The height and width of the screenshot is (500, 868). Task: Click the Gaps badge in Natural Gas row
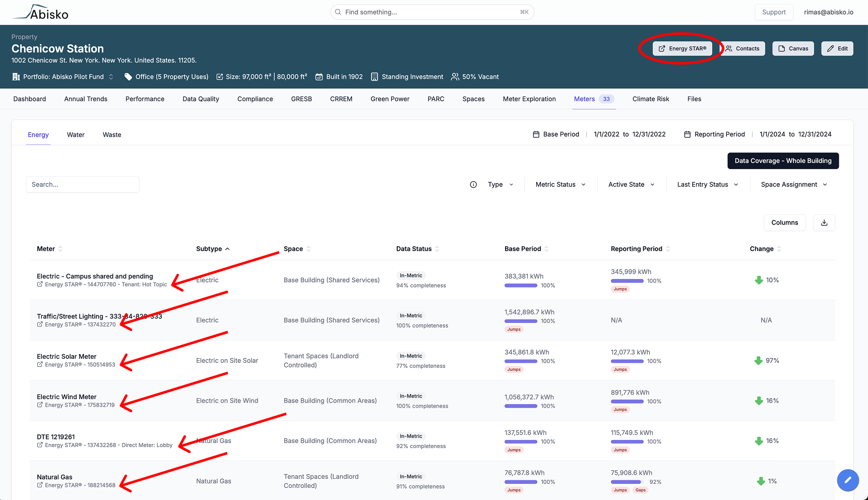pos(641,490)
